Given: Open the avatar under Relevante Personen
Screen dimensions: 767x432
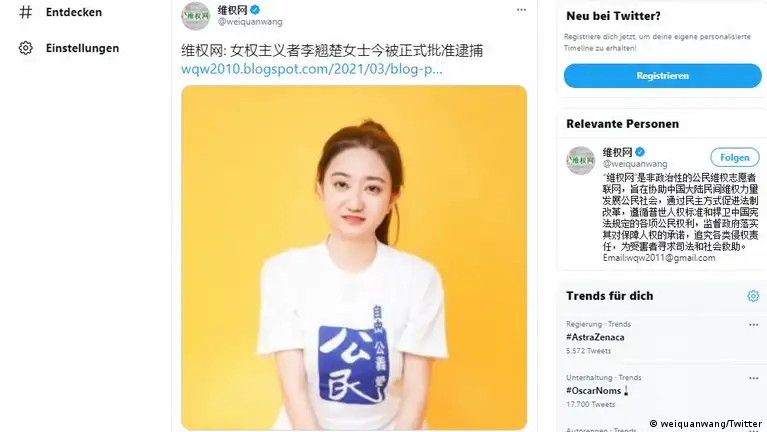Looking at the screenshot, I should tap(581, 160).
